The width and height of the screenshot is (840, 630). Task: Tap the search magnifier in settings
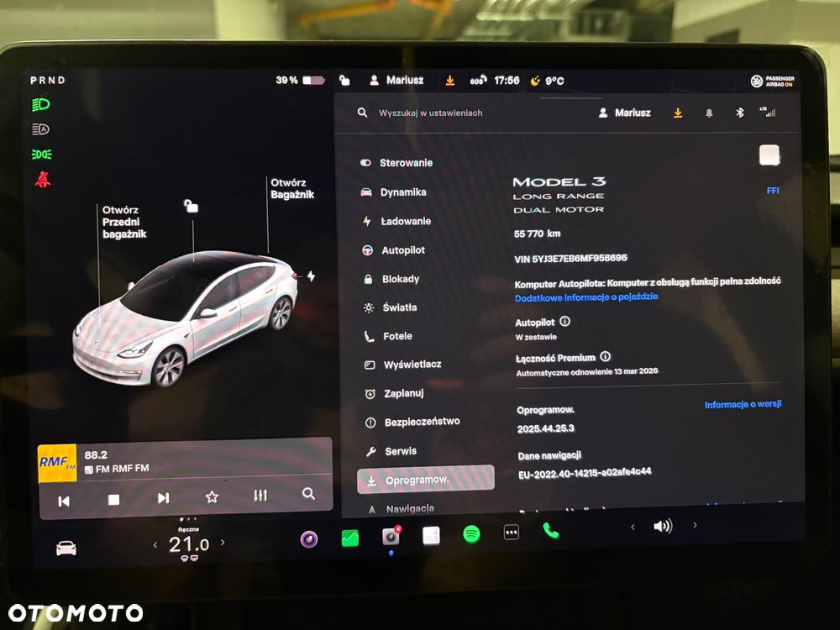(363, 113)
